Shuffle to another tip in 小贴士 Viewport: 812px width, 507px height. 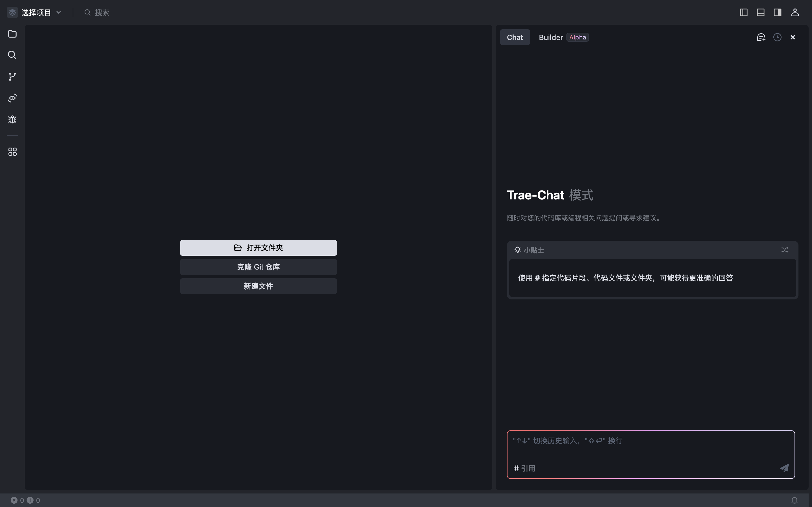[x=784, y=250]
